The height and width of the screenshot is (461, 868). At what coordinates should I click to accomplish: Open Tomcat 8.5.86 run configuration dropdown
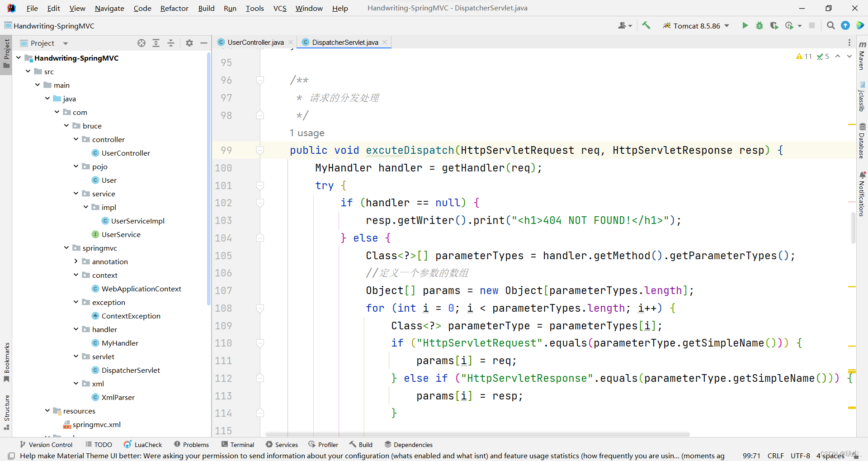[696, 26]
